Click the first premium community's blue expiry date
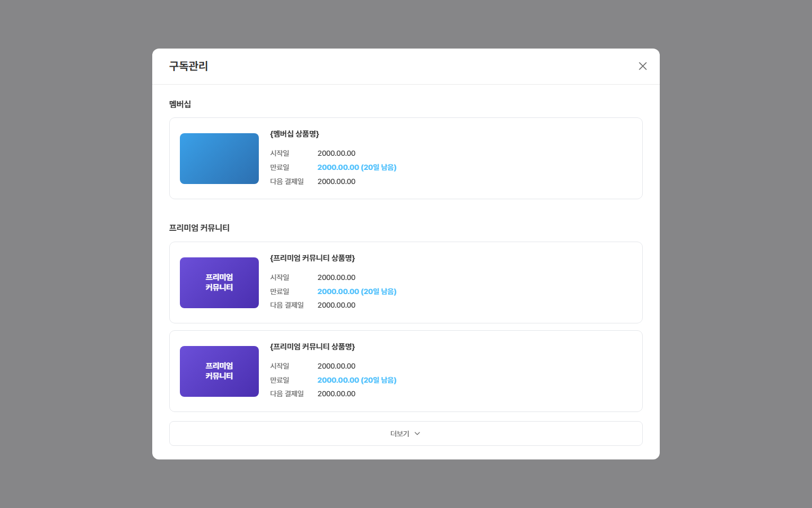This screenshot has height=508, width=812. (x=357, y=291)
